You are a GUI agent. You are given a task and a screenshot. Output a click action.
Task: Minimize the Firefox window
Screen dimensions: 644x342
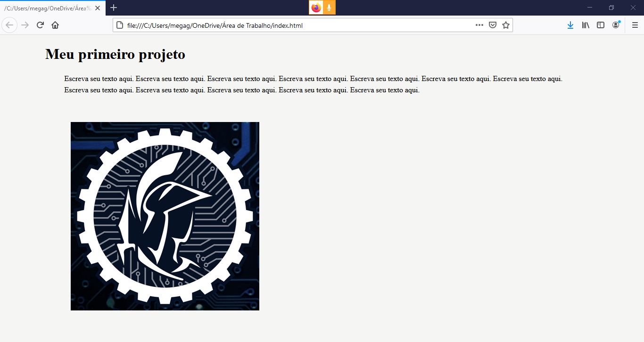[x=590, y=8]
